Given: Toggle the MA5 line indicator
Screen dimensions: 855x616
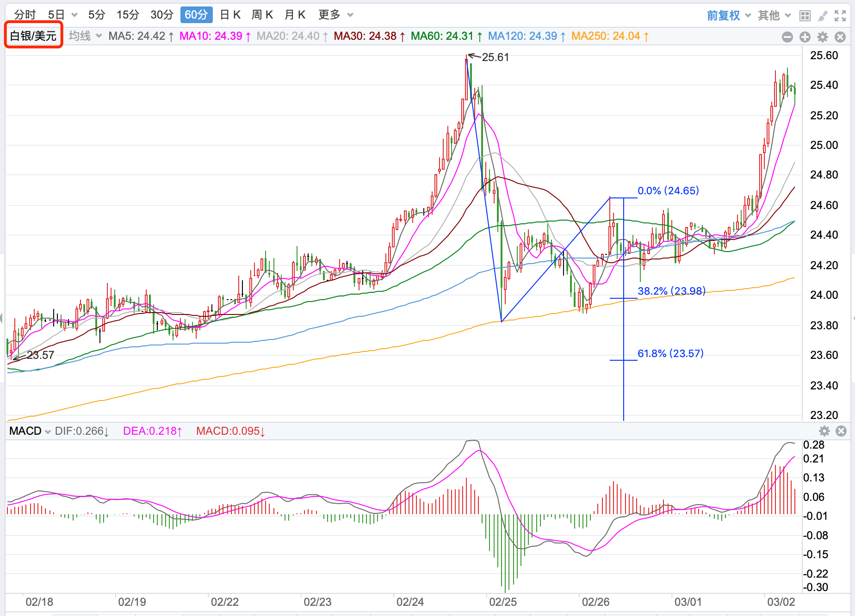Looking at the screenshot, I should click(141, 36).
